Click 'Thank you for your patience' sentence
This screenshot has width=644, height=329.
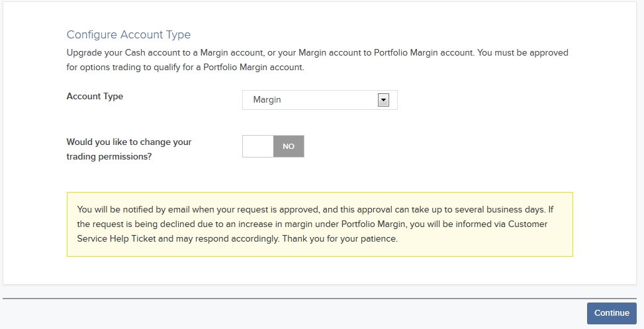[340, 238]
